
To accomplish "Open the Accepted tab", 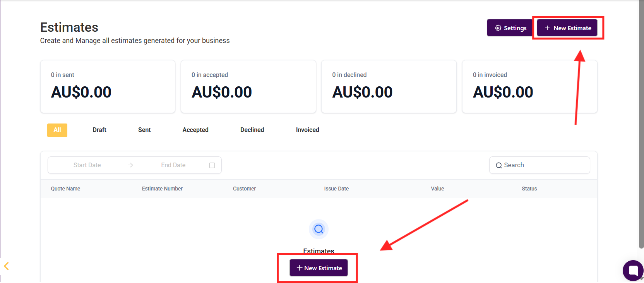I will pos(195,130).
